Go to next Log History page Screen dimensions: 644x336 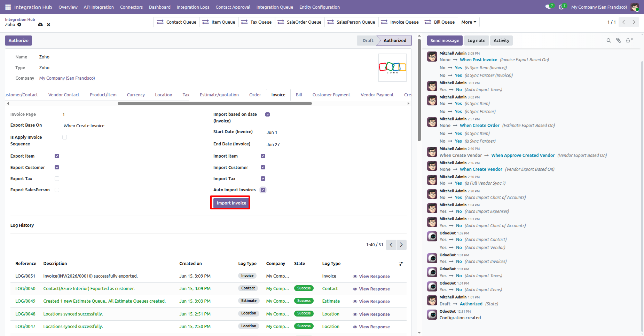point(401,245)
